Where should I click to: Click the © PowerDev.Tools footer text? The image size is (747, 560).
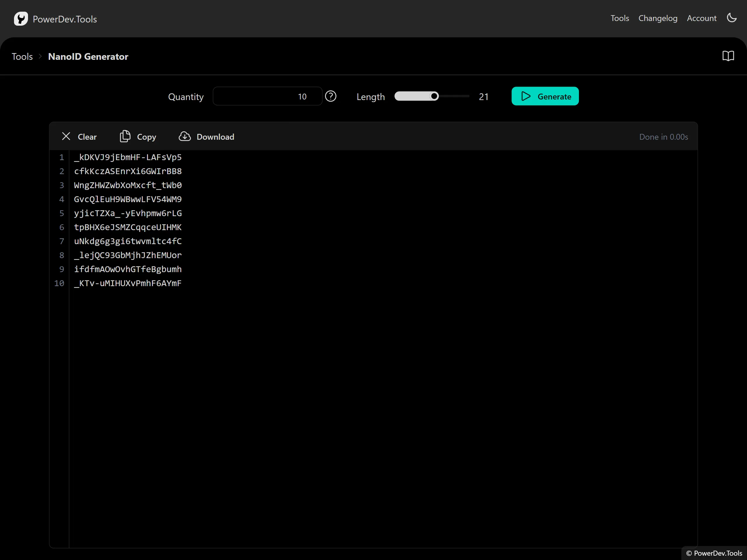pyautogui.click(x=714, y=553)
